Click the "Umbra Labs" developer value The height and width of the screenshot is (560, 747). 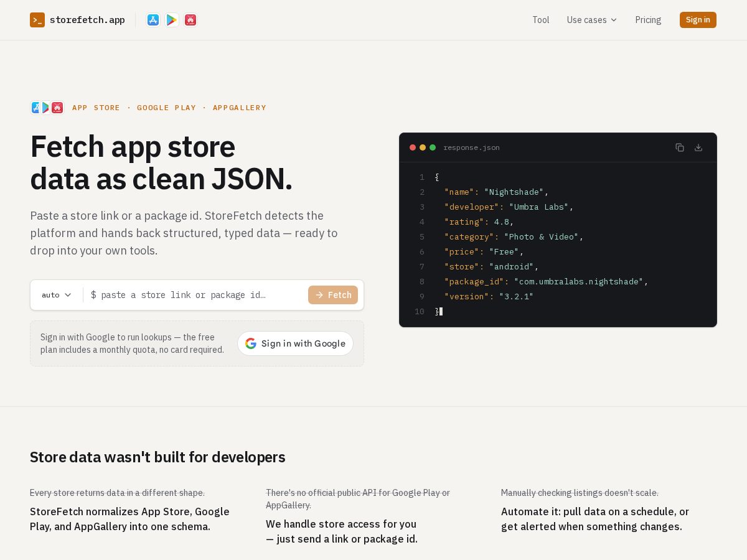[539, 207]
